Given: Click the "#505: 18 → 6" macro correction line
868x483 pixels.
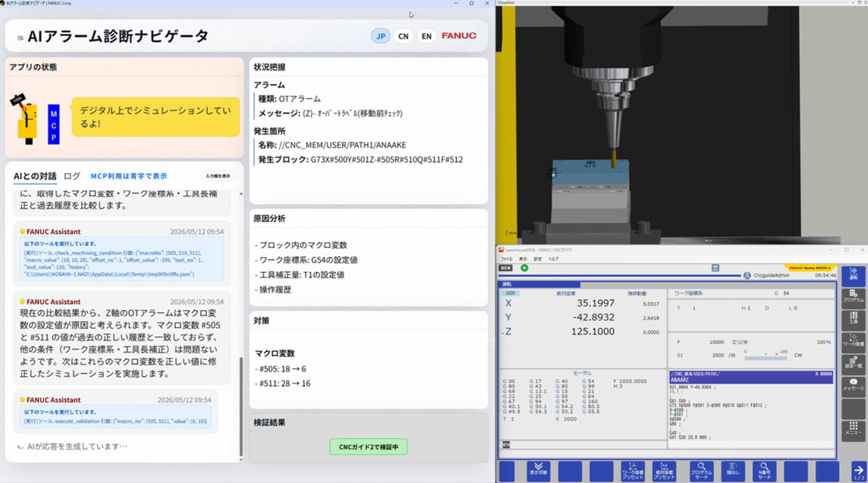Looking at the screenshot, I should (280, 369).
